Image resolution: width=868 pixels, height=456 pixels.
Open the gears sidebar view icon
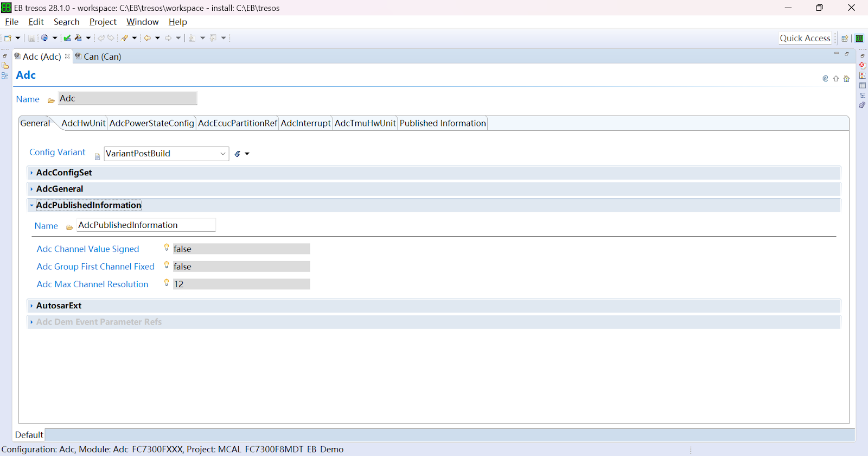pos(863,105)
